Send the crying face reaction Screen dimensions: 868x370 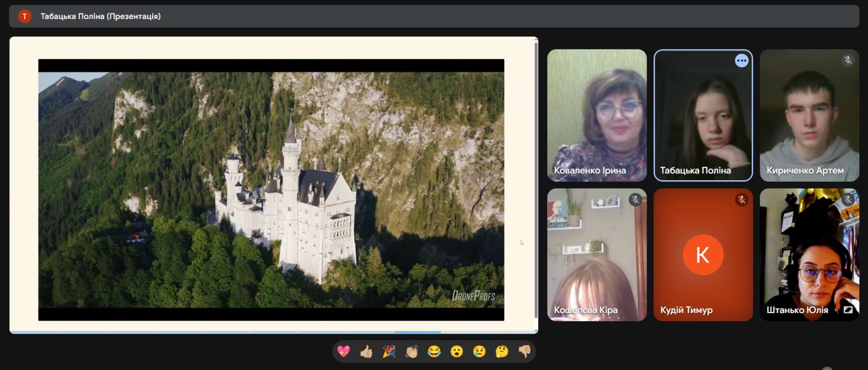click(479, 352)
